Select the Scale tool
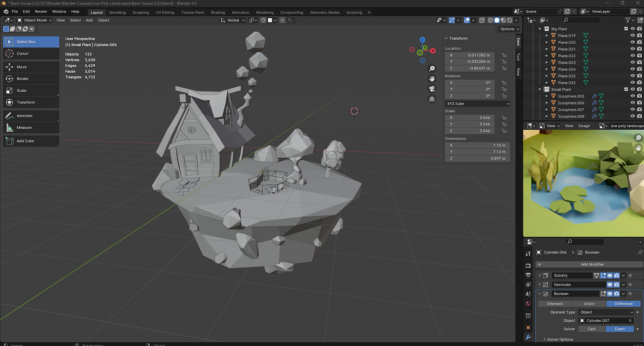 [31, 90]
